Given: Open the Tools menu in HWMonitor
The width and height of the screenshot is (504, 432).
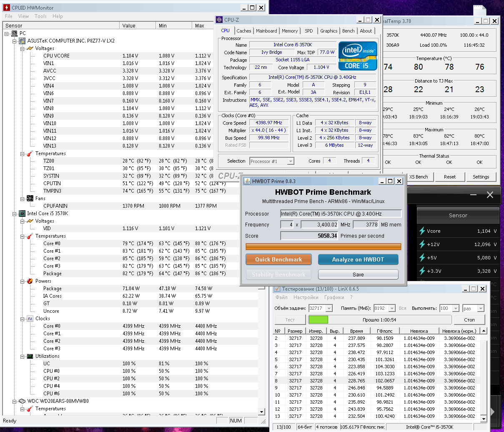Looking at the screenshot, I should pyautogui.click(x=40, y=16).
